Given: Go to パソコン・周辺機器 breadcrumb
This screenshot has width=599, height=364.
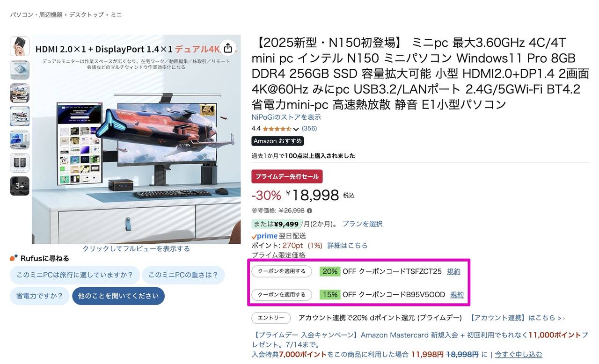Looking at the screenshot, I should click(x=36, y=15).
